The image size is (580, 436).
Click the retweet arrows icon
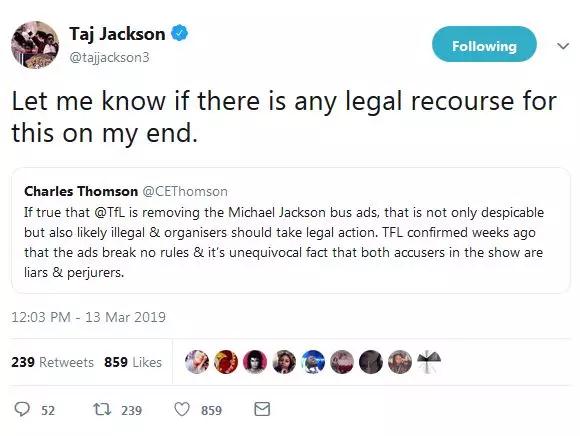102,409
